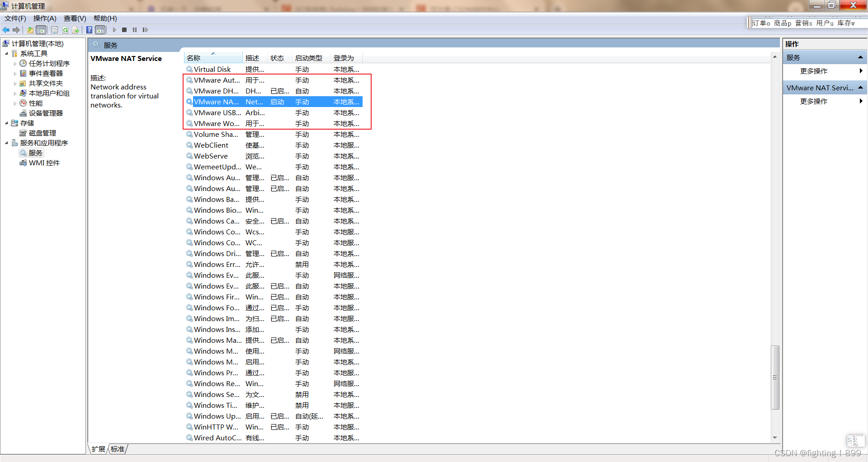The width and height of the screenshot is (868, 462).
Task: Expand the 性能 node
Action: pyautogui.click(x=15, y=103)
